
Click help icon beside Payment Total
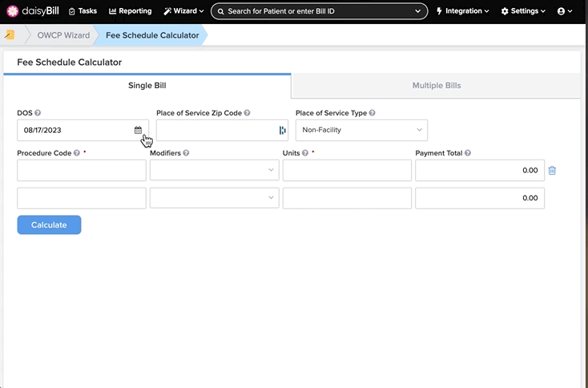[468, 153]
